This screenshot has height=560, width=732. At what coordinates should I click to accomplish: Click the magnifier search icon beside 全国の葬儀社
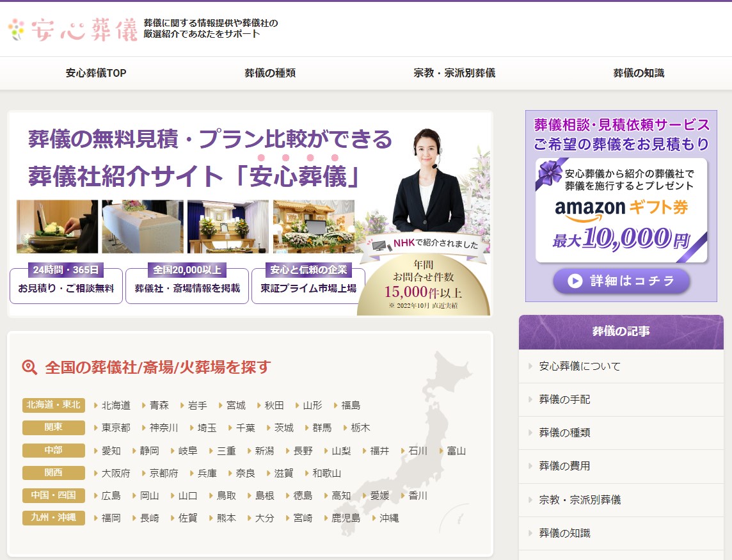29,367
